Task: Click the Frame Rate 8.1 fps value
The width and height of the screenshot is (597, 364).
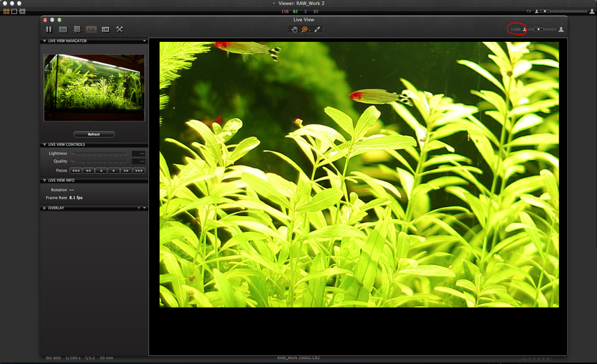Action: pyautogui.click(x=76, y=198)
